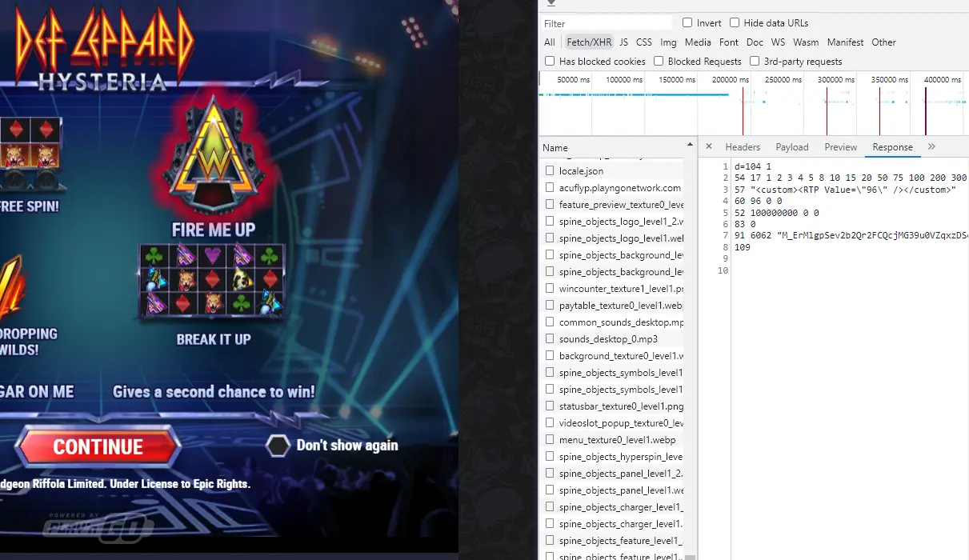Show only Wasm requests

pos(806,42)
